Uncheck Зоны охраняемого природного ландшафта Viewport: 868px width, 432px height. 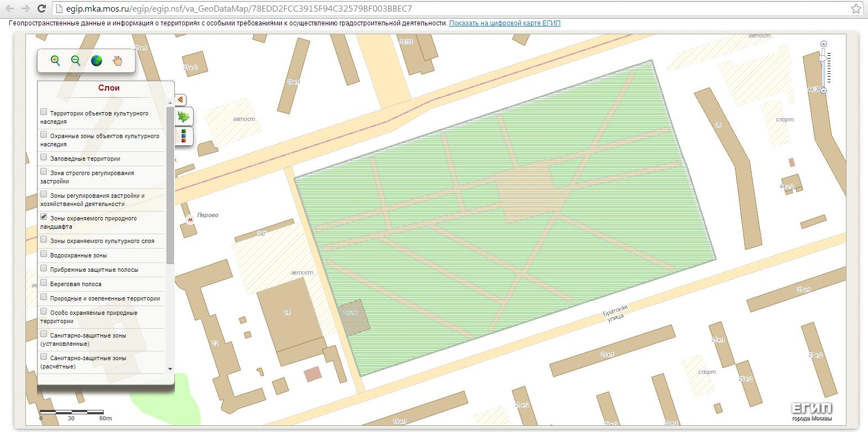44,217
